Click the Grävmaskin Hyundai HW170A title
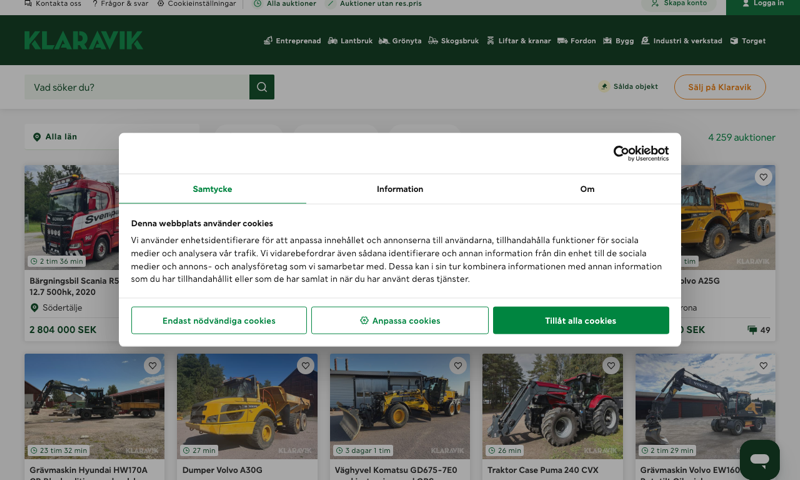The image size is (800, 480). [x=88, y=470]
